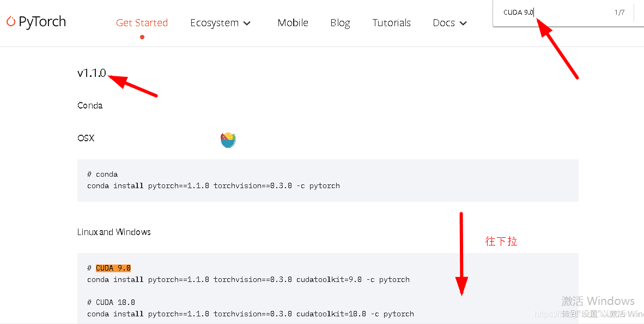The height and width of the screenshot is (324, 644).
Task: Click the Ecosystem navbar label
Action: (x=215, y=22)
